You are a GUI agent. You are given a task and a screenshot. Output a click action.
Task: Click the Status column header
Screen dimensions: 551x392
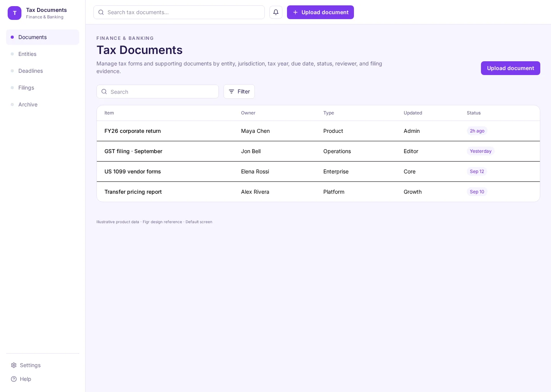pyautogui.click(x=474, y=113)
